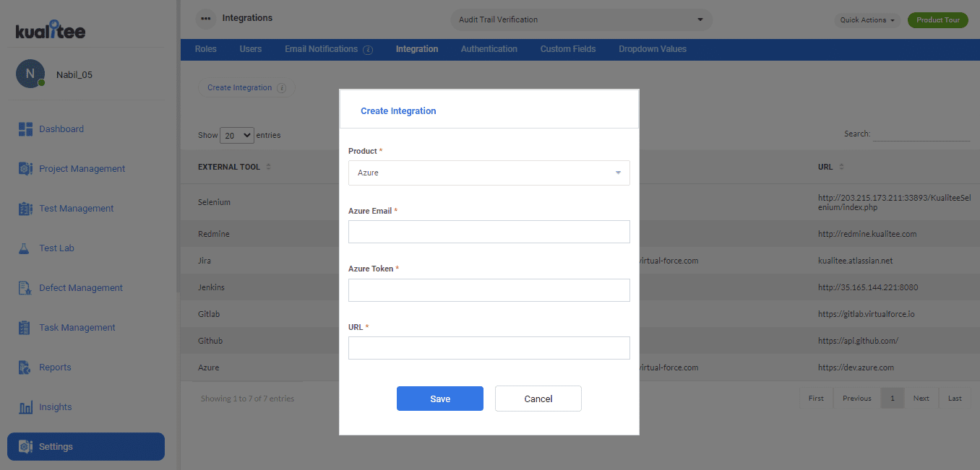
Task: Switch to the Roles tab
Action: click(x=206, y=49)
